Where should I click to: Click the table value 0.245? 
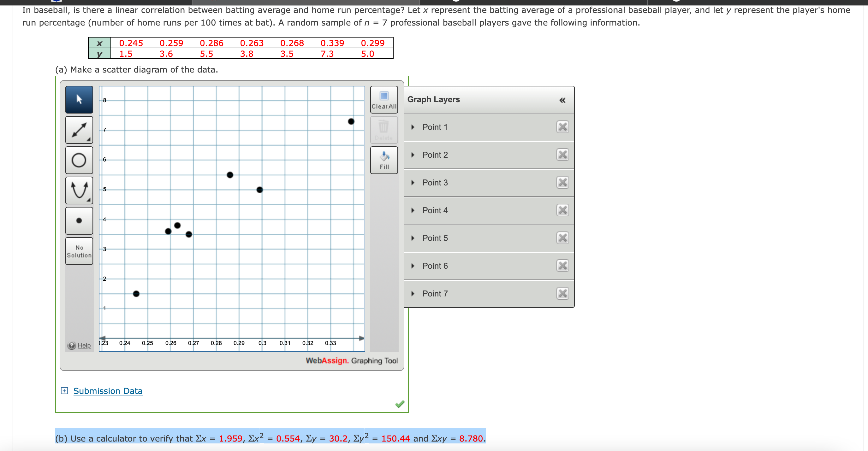pyautogui.click(x=131, y=43)
